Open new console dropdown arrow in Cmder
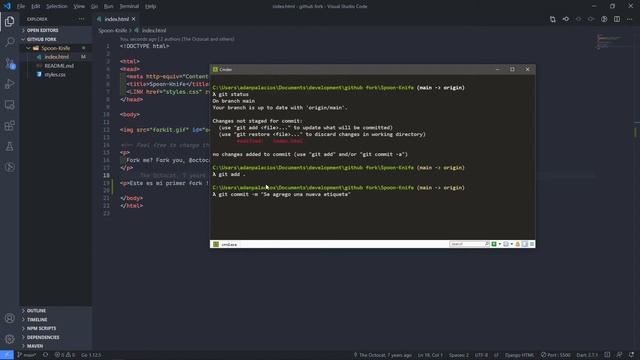 click(500, 244)
